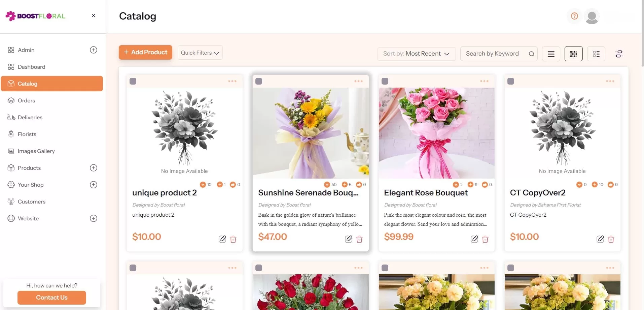
Task: Expand the Products sidebar submenu
Action: (x=94, y=168)
